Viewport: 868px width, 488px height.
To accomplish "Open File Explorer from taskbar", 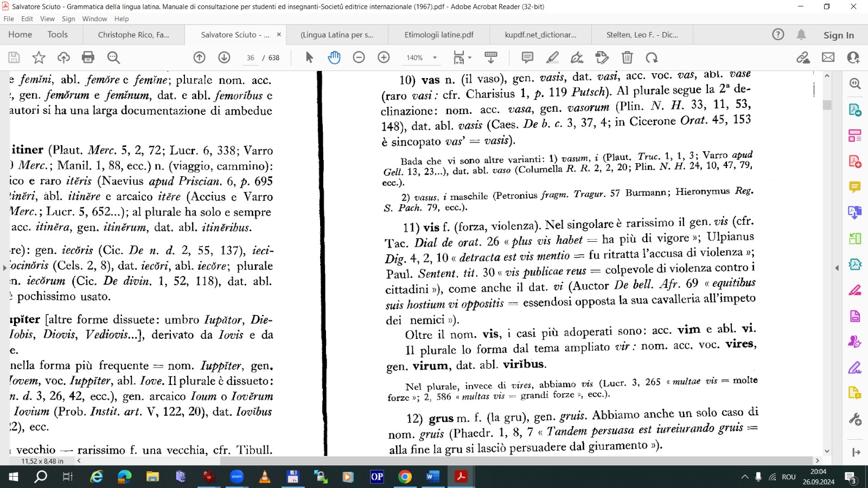I will [x=152, y=477].
